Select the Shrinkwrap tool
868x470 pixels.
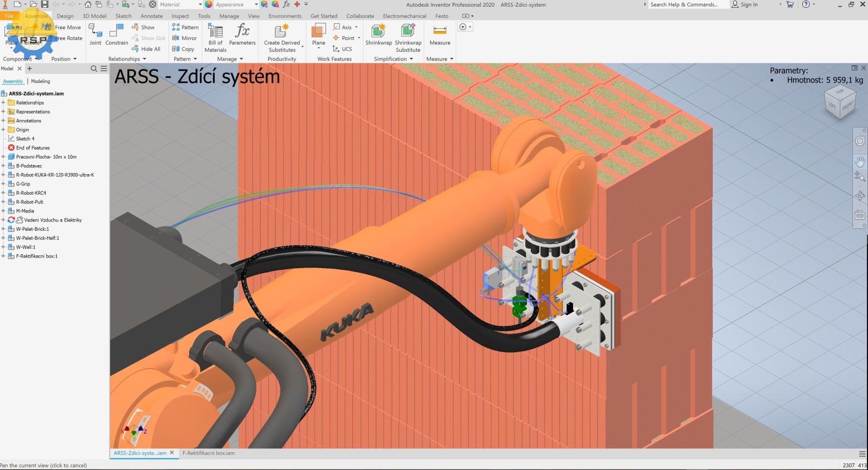[378, 34]
